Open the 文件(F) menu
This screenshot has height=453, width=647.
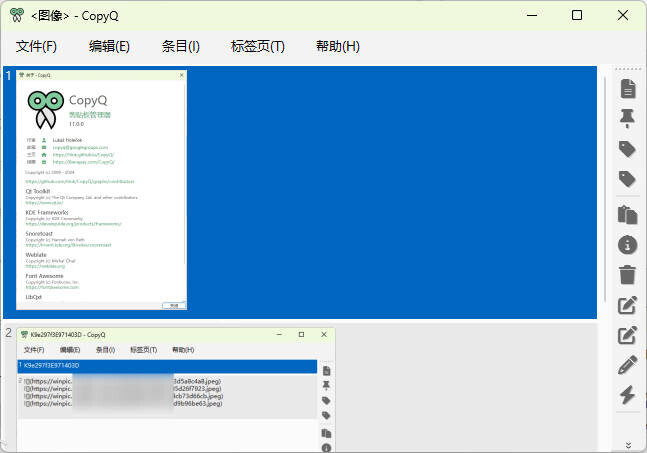36,46
